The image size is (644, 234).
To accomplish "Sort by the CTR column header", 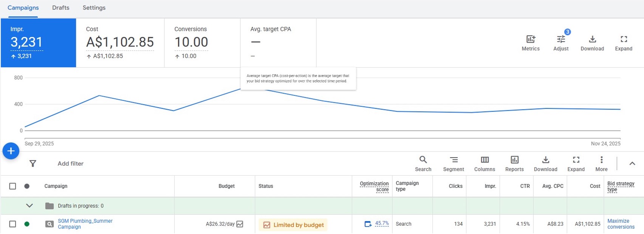I will point(525,186).
